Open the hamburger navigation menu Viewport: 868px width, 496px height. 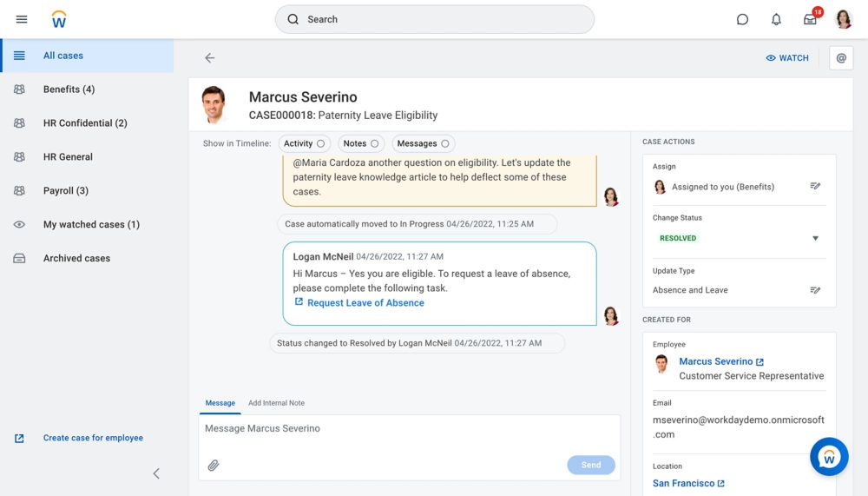click(22, 19)
